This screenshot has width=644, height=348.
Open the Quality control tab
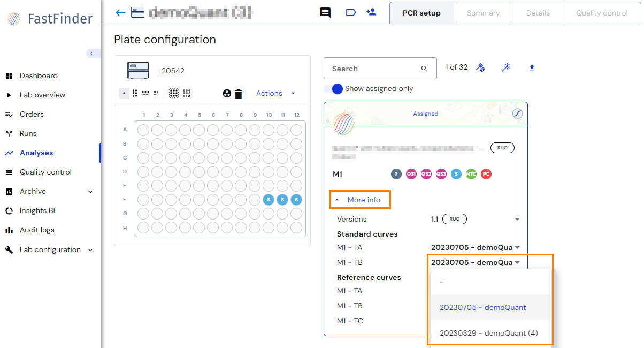[x=602, y=13]
